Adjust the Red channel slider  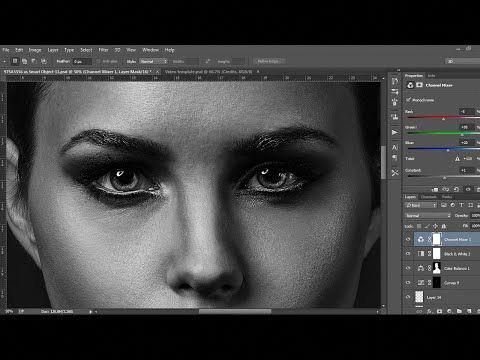click(443, 118)
